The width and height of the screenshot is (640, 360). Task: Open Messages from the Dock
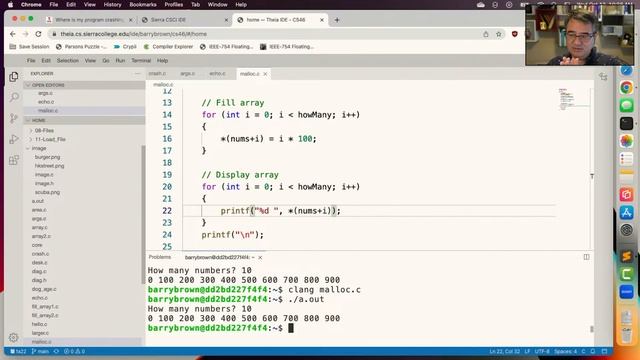coord(627,105)
